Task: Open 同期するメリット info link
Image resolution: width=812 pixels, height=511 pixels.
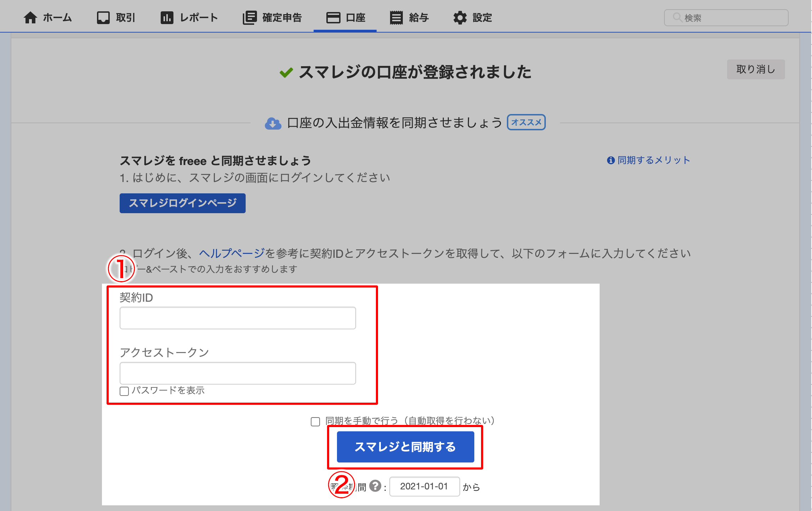Action: click(653, 160)
